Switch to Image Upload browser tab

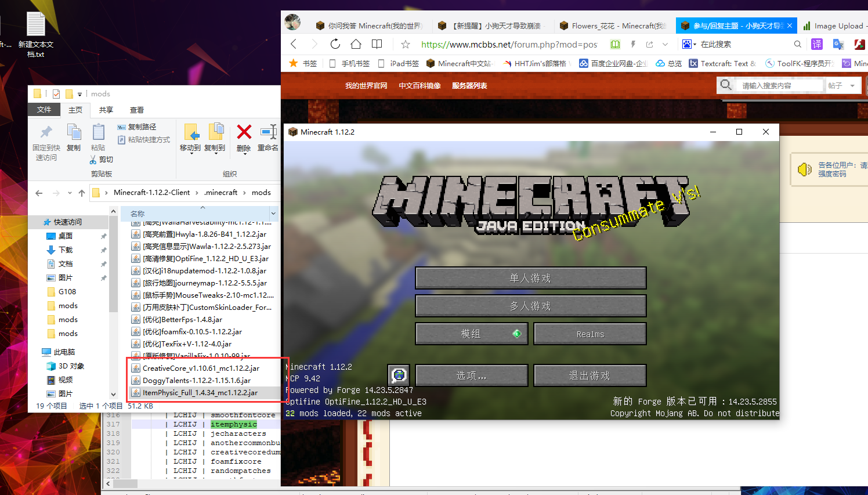coord(834,26)
